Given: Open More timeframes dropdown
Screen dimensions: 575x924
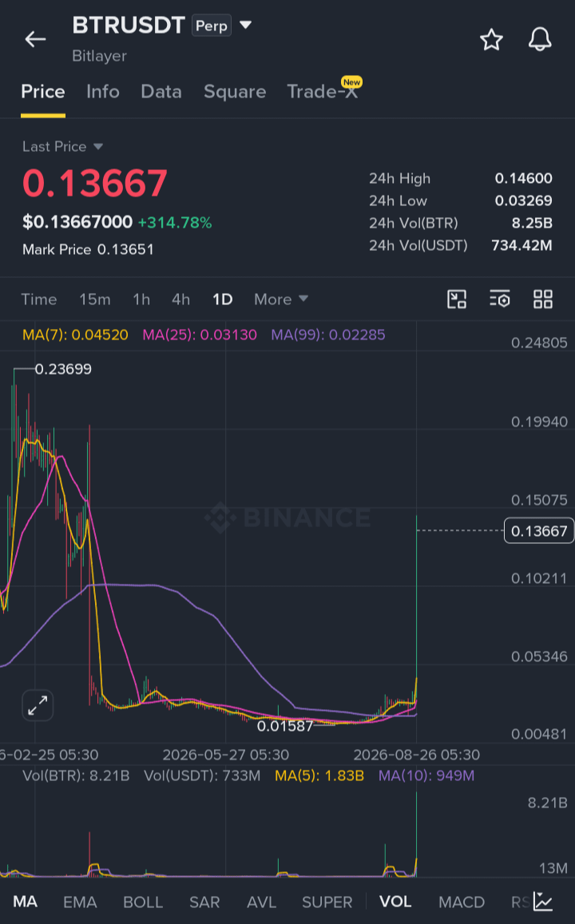Looking at the screenshot, I should click(281, 299).
